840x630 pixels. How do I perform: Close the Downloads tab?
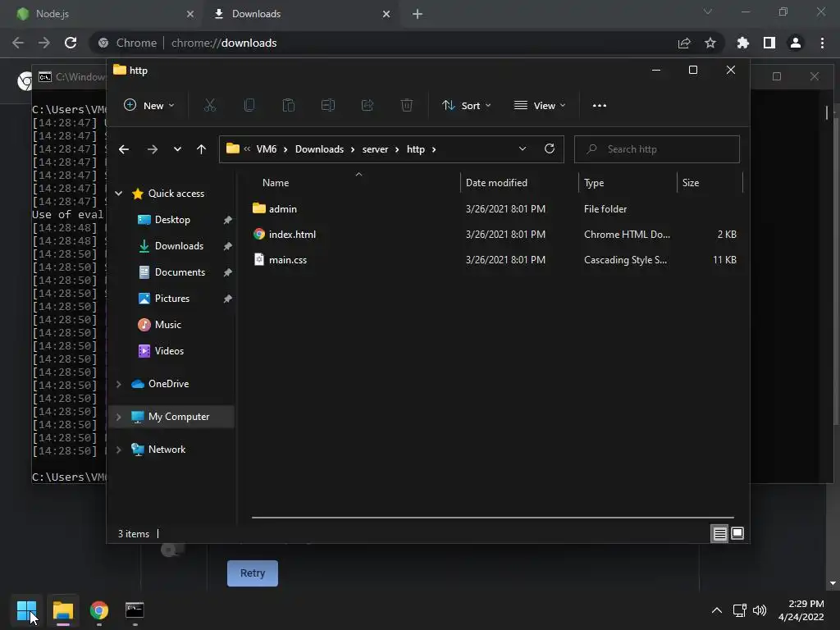386,14
